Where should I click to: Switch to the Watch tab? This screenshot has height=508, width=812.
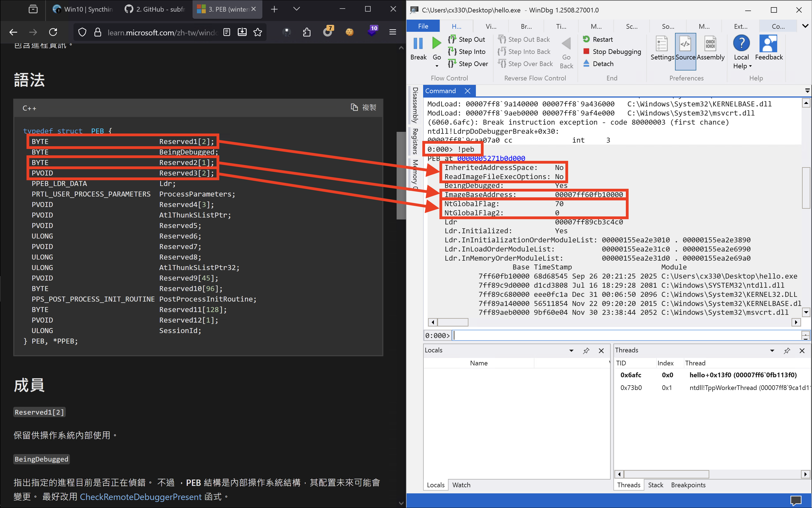coord(461,485)
